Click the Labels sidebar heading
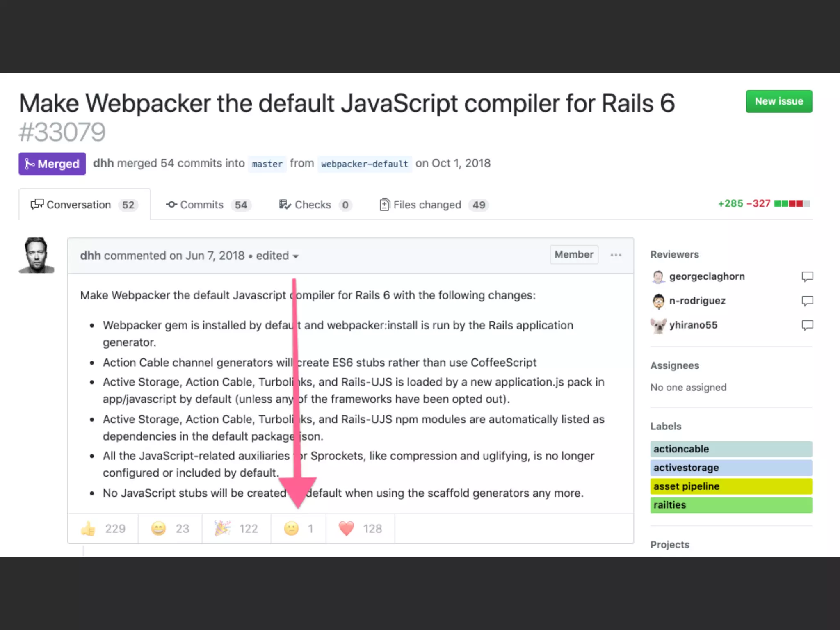 pyautogui.click(x=666, y=426)
